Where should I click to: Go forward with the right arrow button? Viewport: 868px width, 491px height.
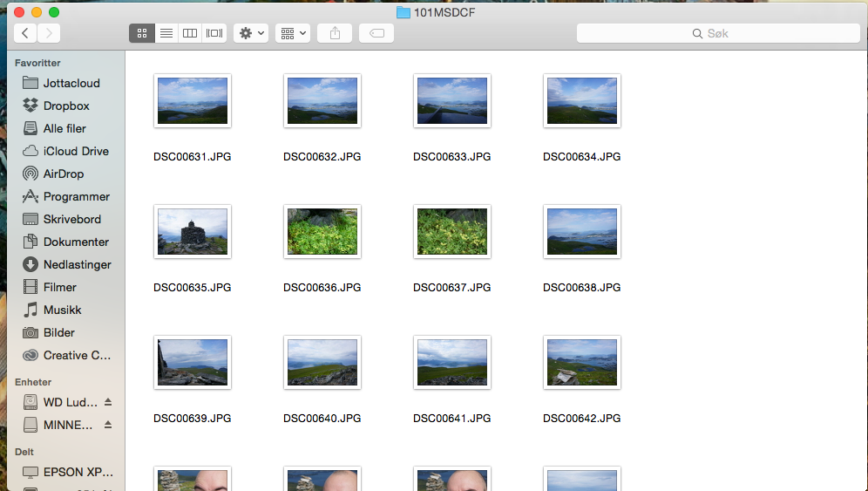click(49, 33)
